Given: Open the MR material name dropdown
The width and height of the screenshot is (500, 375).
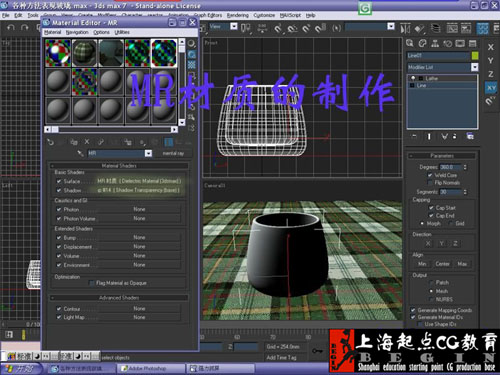Looking at the screenshot, I should pyautogui.click(x=148, y=153).
